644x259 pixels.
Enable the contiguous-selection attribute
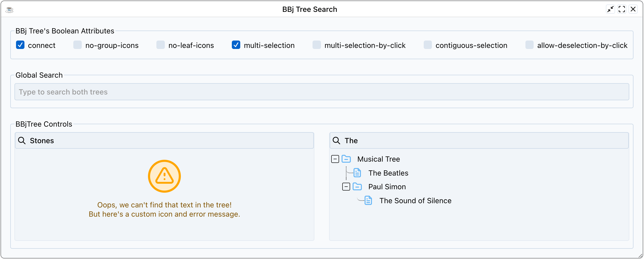point(427,45)
